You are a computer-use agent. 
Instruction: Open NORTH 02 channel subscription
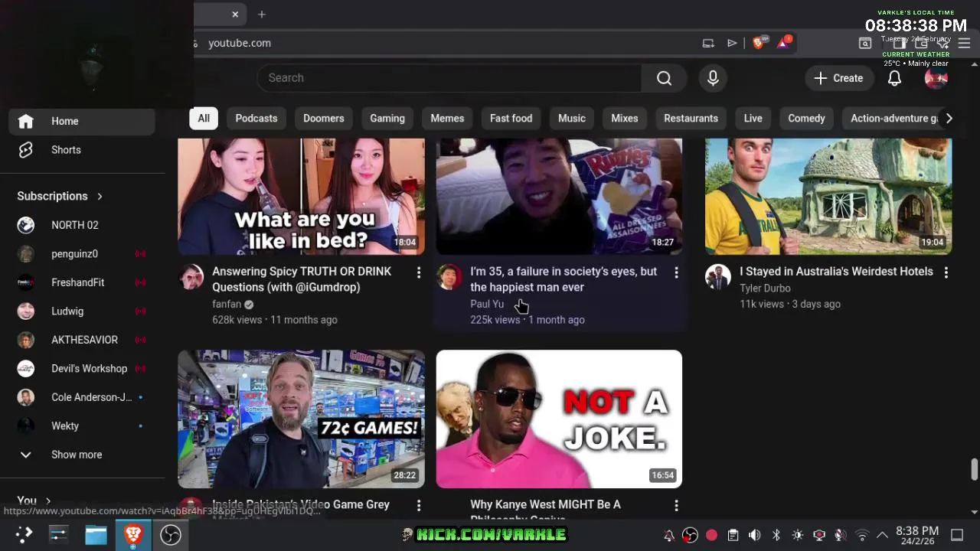point(83,225)
